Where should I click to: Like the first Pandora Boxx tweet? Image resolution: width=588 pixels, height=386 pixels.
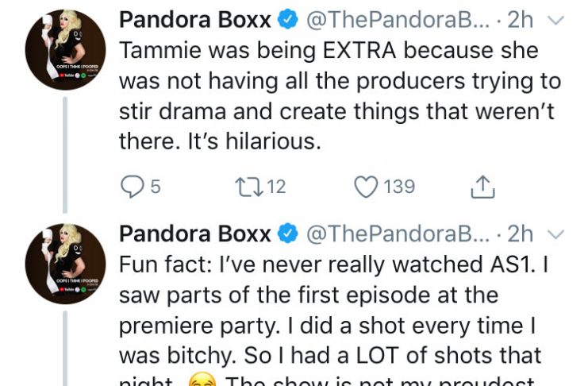point(366,187)
